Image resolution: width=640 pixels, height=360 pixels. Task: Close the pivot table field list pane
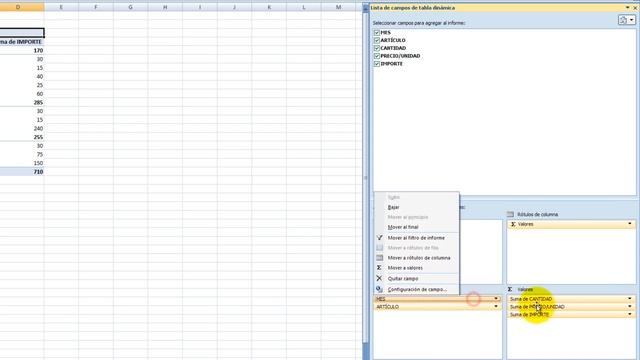(635, 8)
